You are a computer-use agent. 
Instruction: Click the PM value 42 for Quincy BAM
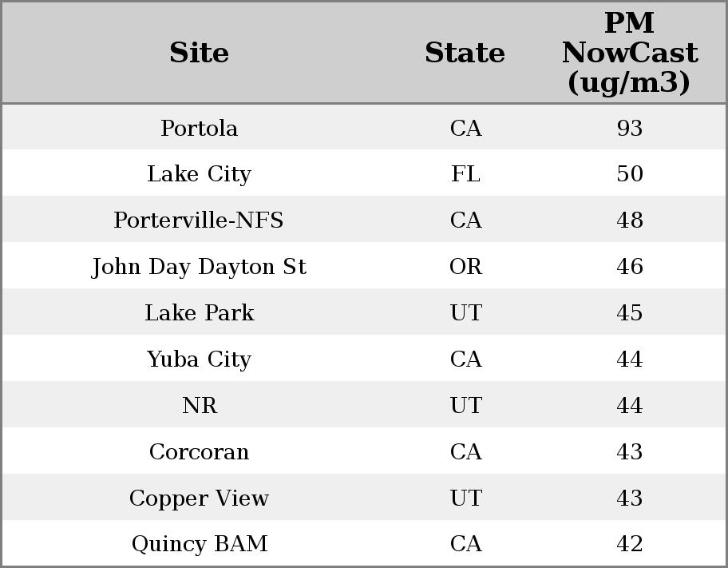coord(629,544)
